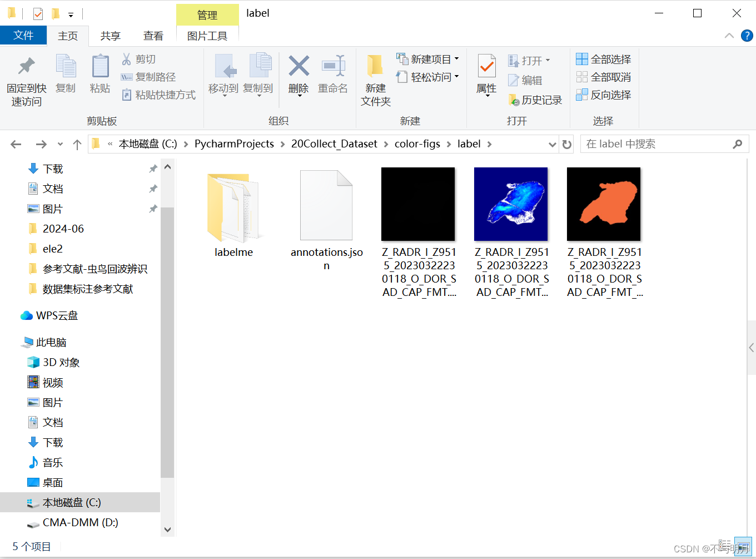The height and width of the screenshot is (559, 756).
Task: Select all items via 全部选择
Action: pyautogui.click(x=604, y=59)
